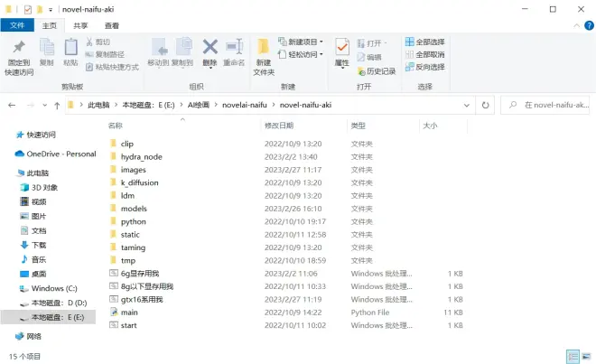Viewport: 596px width, 364px height.
Task: Refresh the current folder view
Action: 509,105
